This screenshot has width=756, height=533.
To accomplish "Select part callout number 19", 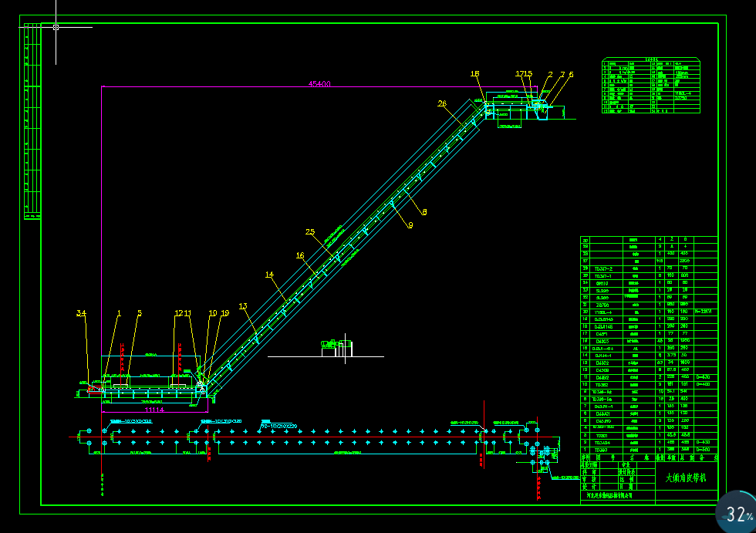I will pyautogui.click(x=224, y=313).
